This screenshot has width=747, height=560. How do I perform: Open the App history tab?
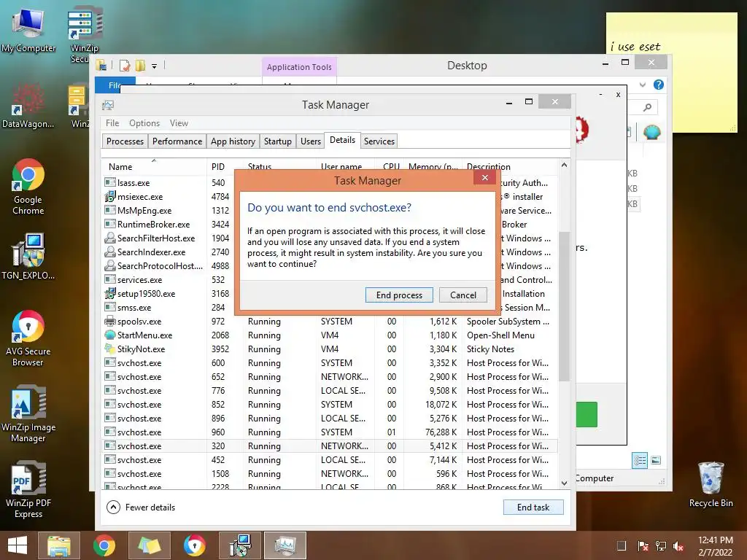click(x=233, y=141)
